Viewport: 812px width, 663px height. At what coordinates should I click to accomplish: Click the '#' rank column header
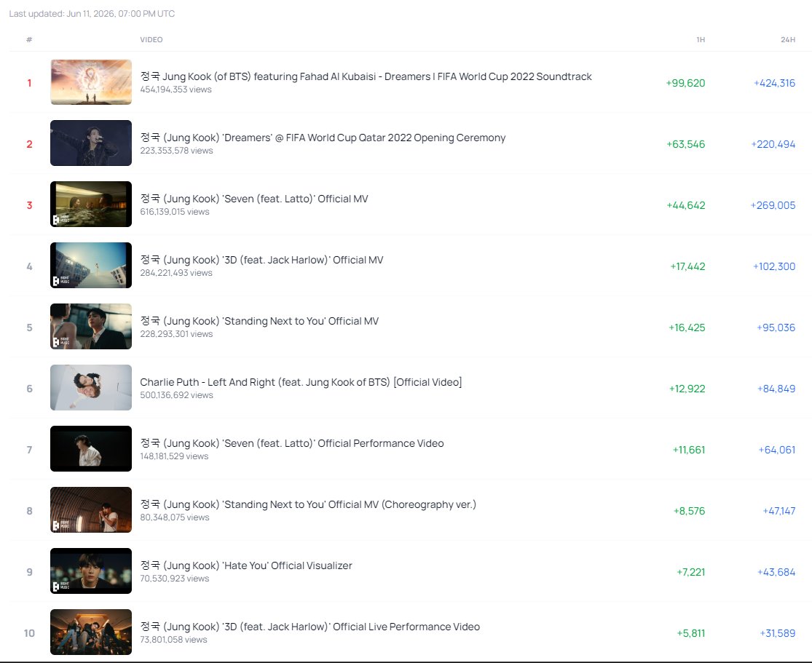[29, 39]
